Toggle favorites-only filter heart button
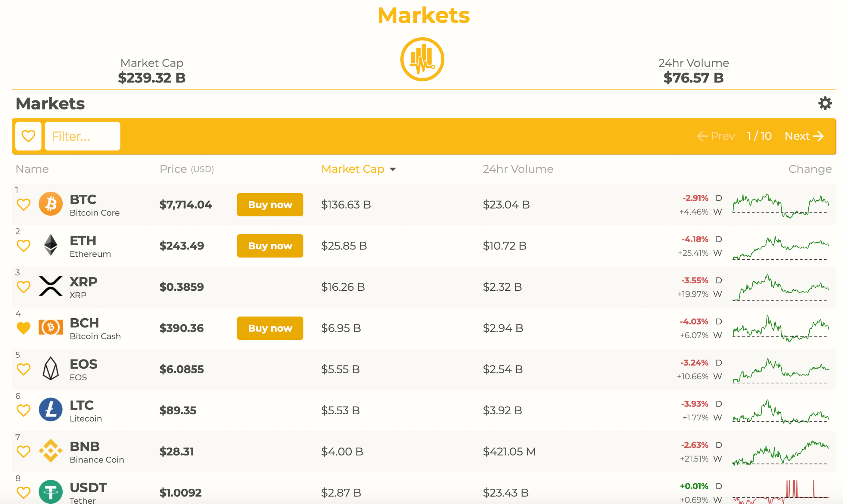 coord(28,136)
